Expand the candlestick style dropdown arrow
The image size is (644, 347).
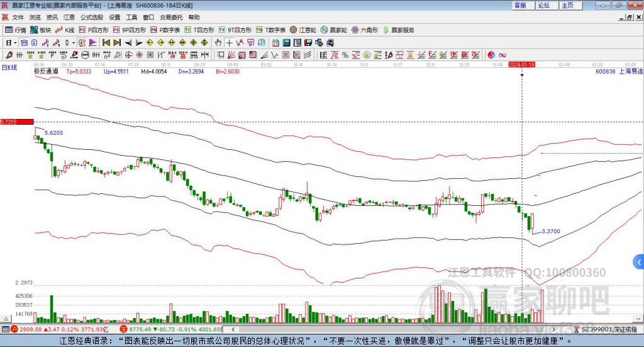point(74,43)
